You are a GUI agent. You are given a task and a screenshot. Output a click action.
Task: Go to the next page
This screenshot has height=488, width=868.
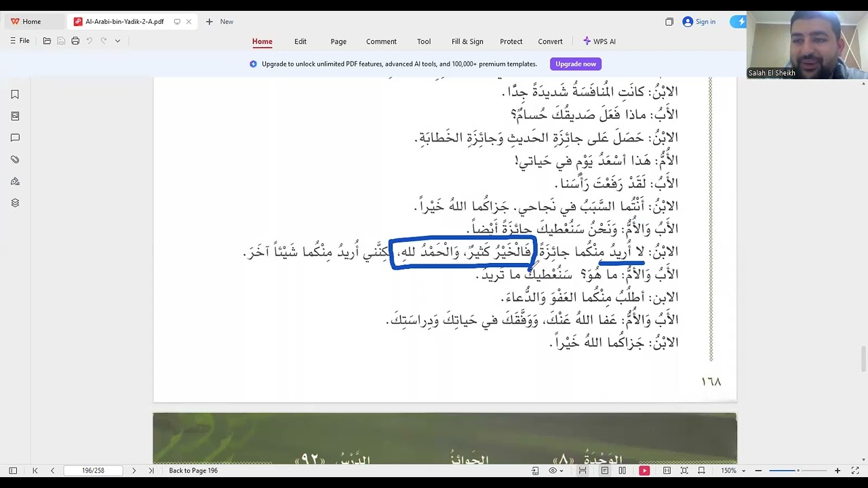(x=134, y=470)
